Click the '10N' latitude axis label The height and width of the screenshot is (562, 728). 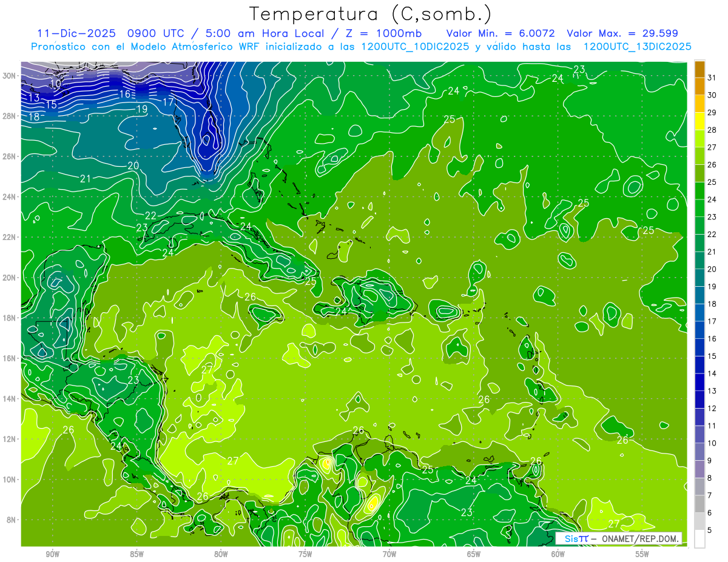point(9,480)
